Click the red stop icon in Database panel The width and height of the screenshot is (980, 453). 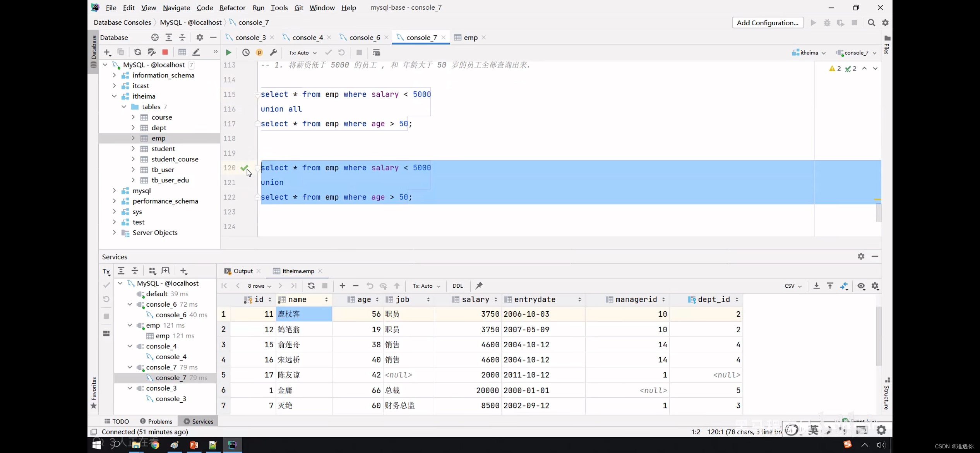tap(165, 52)
